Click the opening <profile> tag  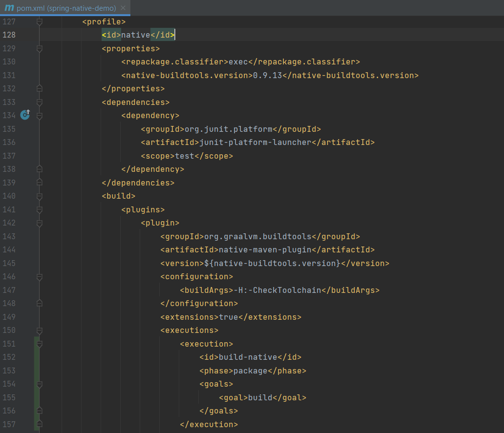pyautogui.click(x=104, y=22)
